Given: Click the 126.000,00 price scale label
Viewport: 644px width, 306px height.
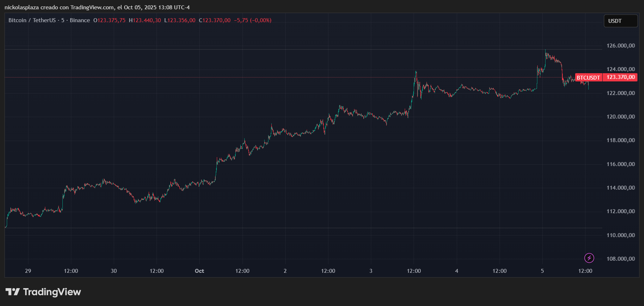Looking at the screenshot, I should click(620, 46).
